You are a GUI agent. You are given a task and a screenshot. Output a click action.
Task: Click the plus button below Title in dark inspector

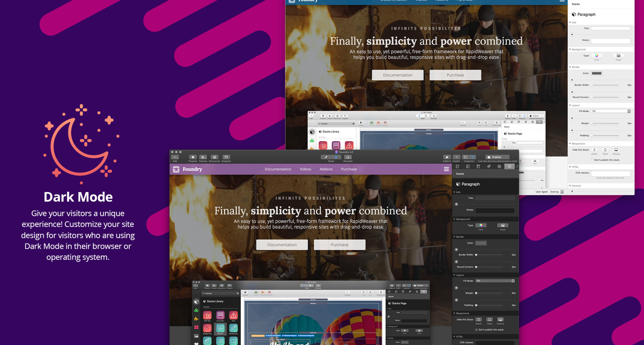tap(456, 204)
